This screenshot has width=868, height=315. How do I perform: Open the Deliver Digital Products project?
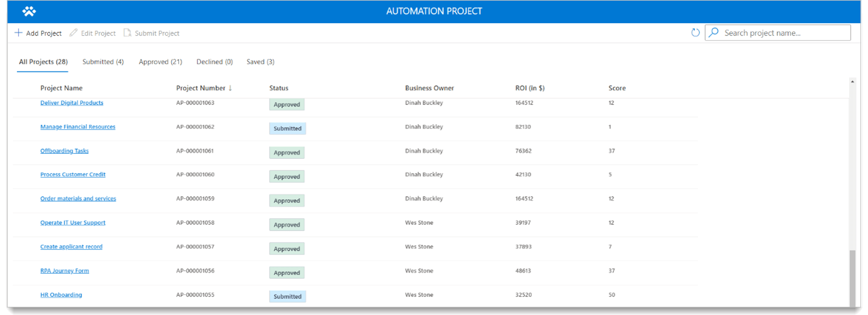71,103
